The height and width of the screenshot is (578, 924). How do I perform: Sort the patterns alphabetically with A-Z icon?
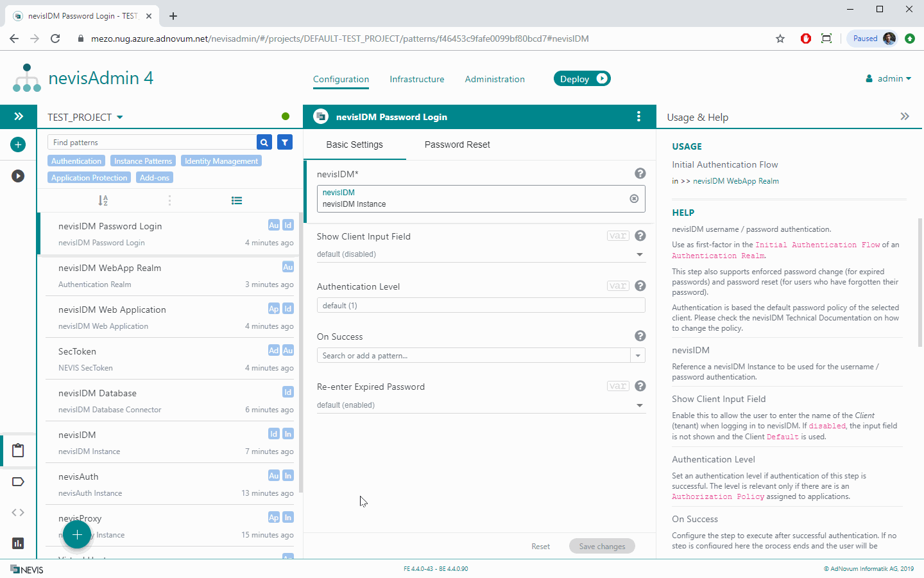pyautogui.click(x=103, y=200)
